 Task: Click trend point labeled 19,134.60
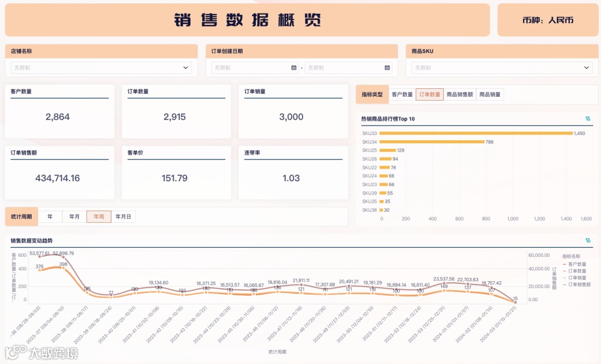(158, 287)
